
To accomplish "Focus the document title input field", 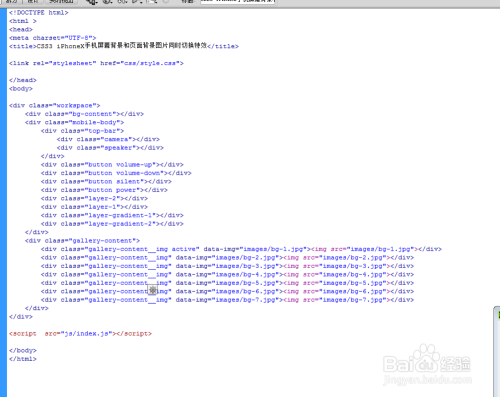I will [238, 2].
